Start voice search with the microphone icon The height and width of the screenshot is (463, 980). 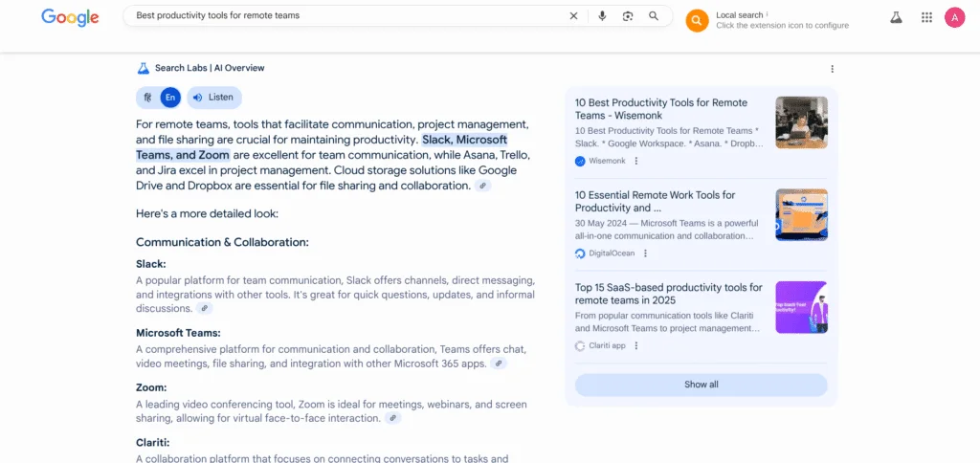pos(602,16)
